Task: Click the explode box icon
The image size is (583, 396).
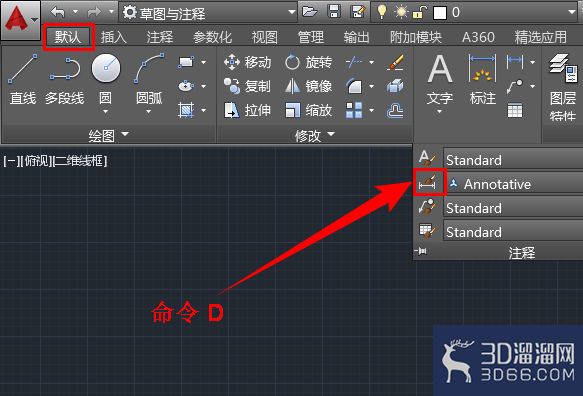Action: pos(395,86)
